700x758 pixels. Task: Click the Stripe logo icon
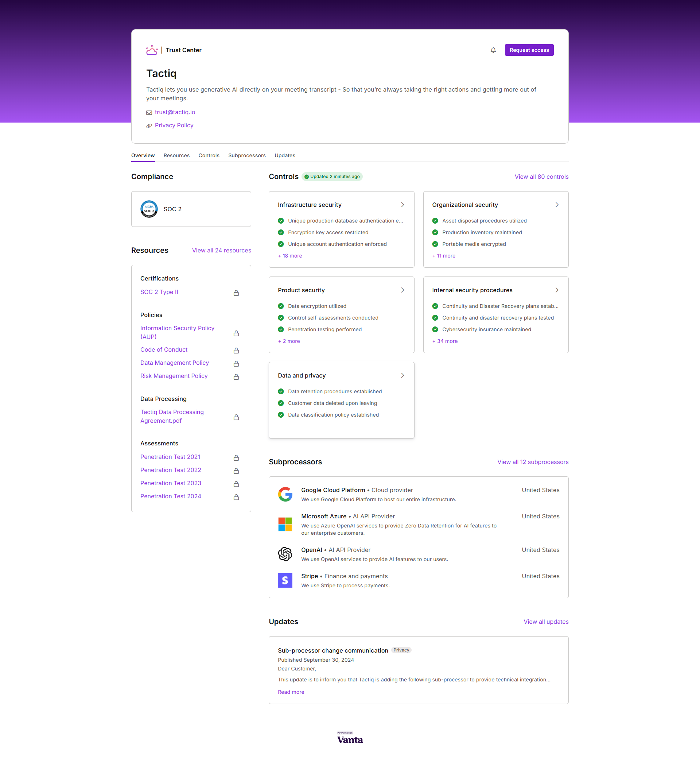(285, 580)
